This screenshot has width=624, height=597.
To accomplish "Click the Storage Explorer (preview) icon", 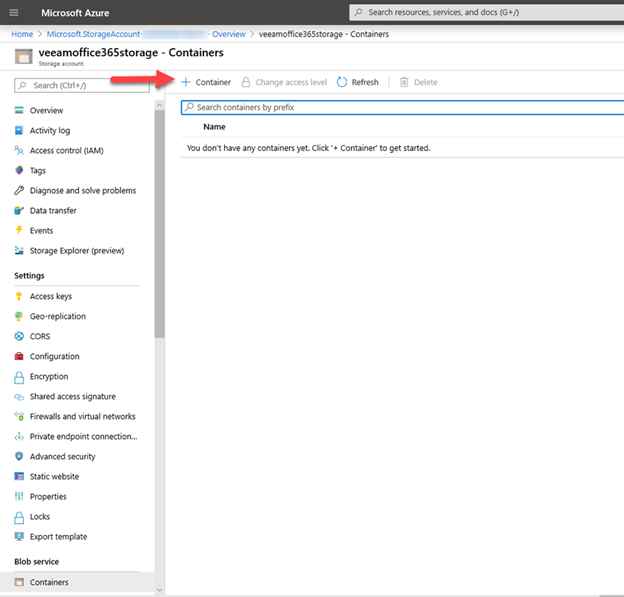I will click(19, 250).
